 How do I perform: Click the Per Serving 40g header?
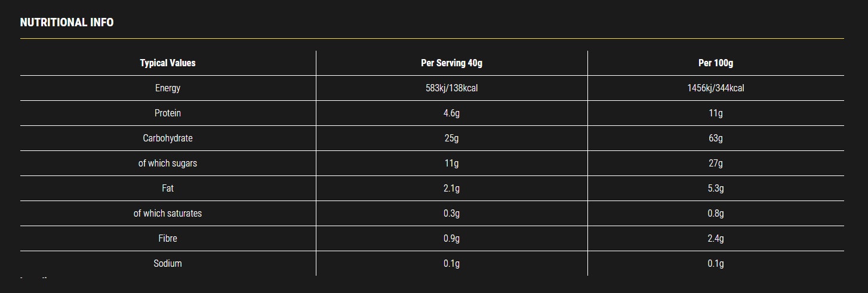click(x=451, y=63)
